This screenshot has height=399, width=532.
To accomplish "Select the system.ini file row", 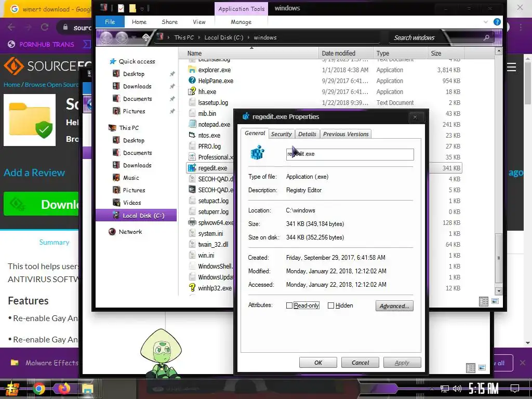I will [210, 233].
